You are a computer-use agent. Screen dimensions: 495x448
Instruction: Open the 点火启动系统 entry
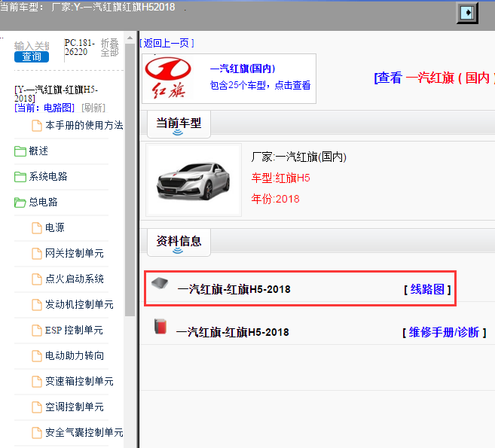74,279
